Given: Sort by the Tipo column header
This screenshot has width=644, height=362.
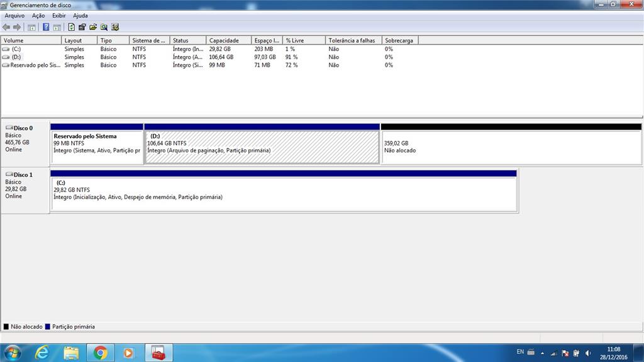Looking at the screenshot, I should [x=113, y=40].
